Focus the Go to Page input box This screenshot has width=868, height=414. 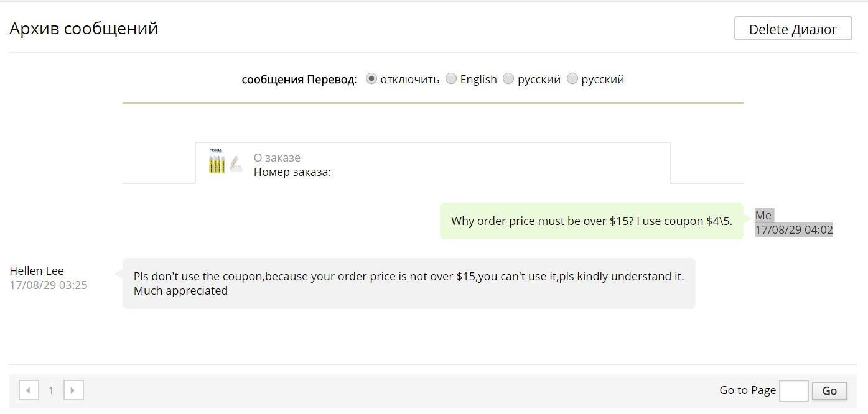[x=794, y=390]
